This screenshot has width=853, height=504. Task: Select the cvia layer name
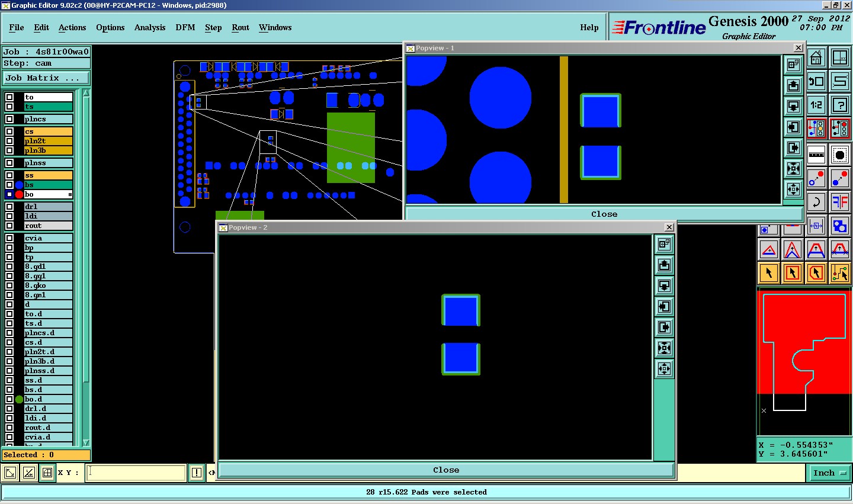point(48,238)
